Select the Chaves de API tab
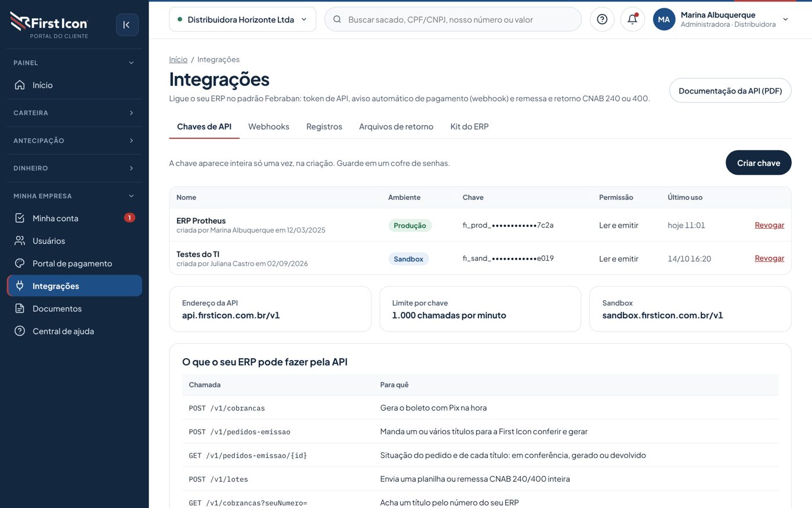The image size is (812, 508). (x=204, y=127)
